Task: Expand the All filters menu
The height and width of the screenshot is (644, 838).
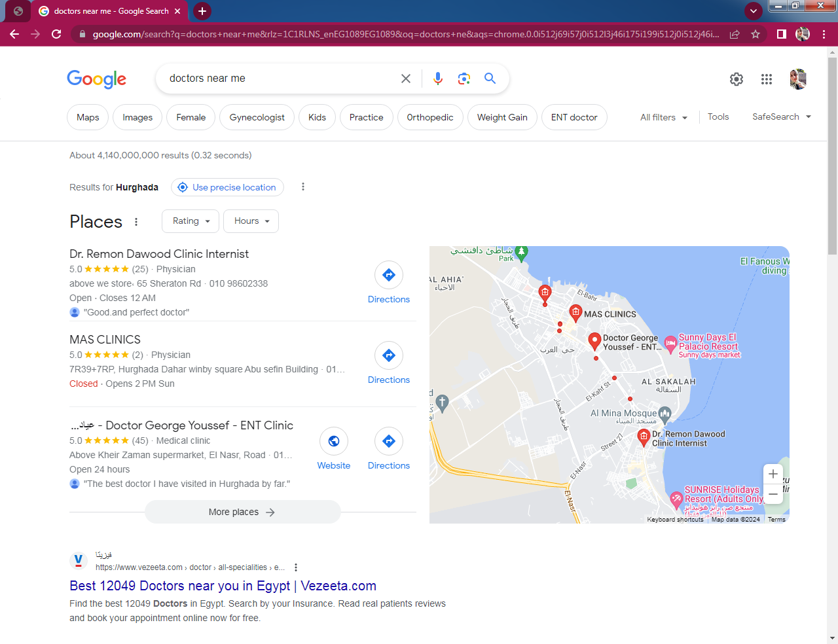Action: pos(663,117)
